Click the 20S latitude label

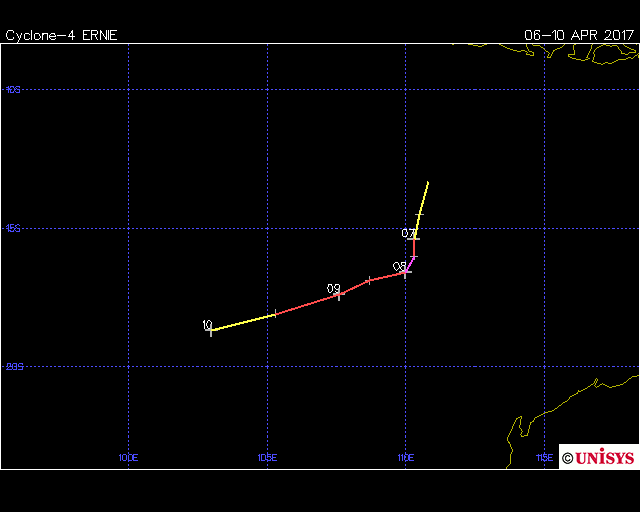click(x=14, y=367)
